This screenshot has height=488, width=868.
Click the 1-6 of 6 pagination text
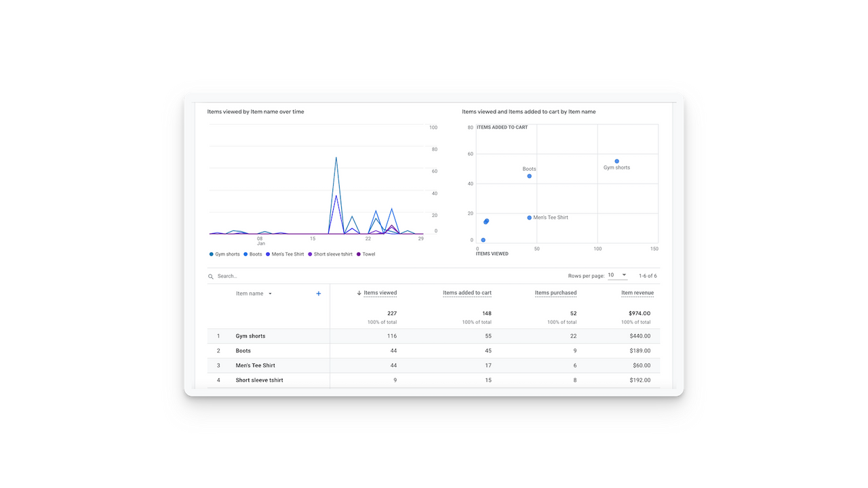(x=648, y=276)
